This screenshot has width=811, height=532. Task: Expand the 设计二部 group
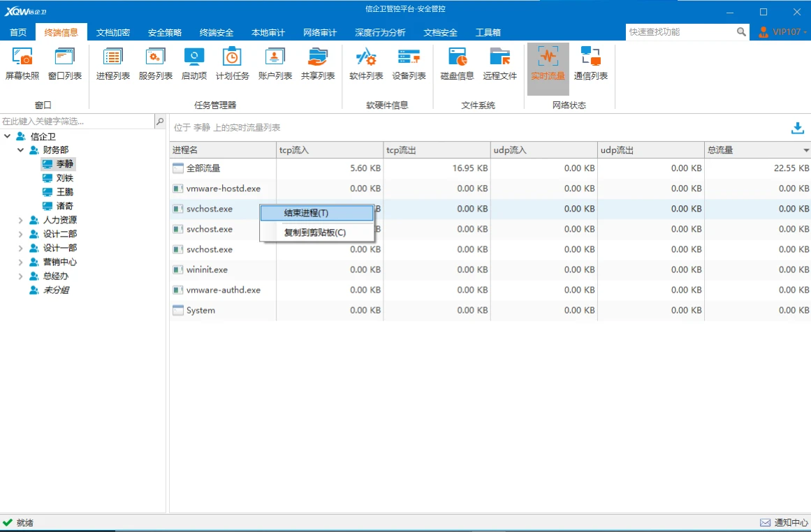[x=21, y=234]
